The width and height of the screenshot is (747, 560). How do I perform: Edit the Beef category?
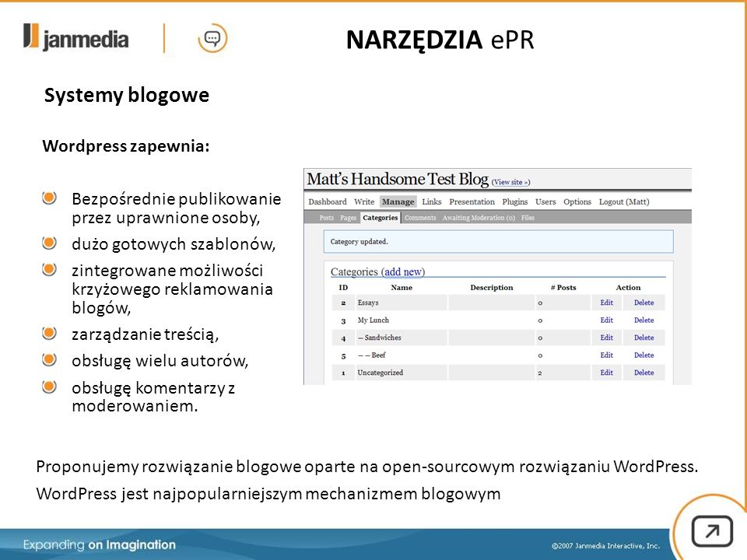(606, 355)
